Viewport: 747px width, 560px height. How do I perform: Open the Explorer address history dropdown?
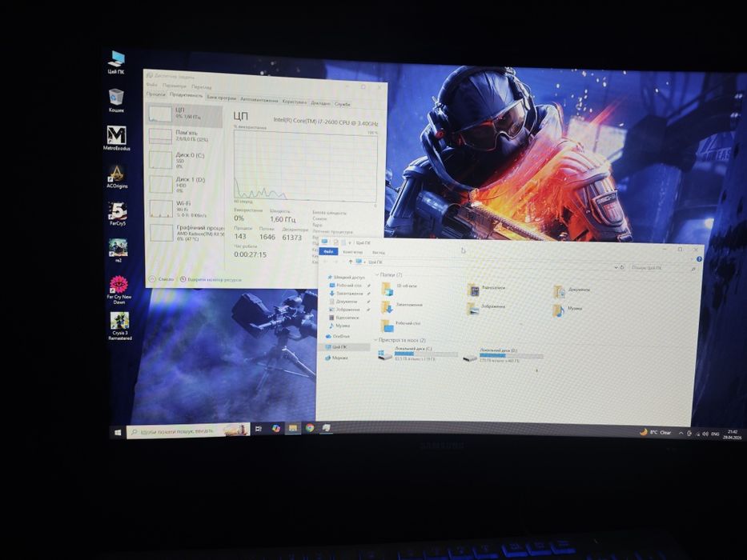click(616, 268)
